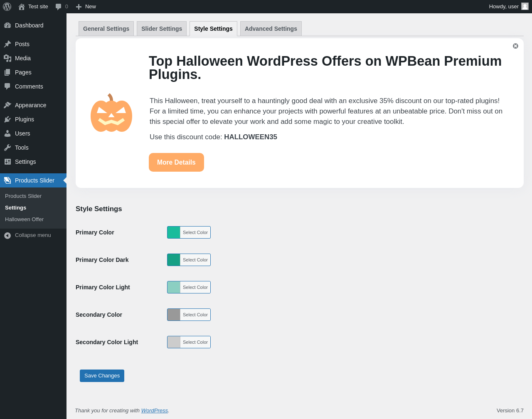Screen dimensions: 532x419
Task: Switch to General Settings tab
Action: click(106, 29)
